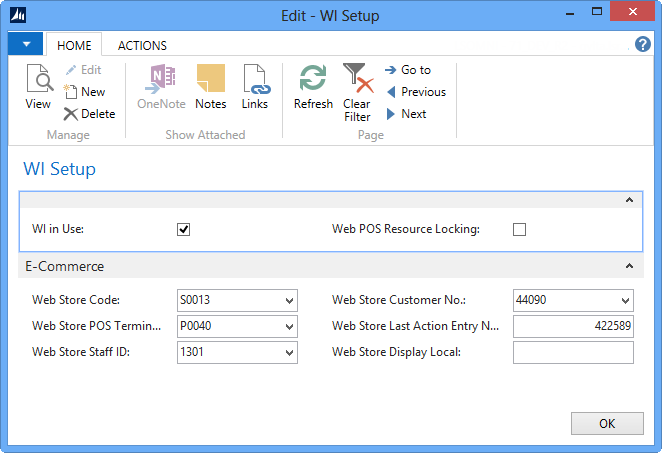Image resolution: width=662 pixels, height=453 pixels.
Task: Click the Web Store Display Local field
Action: click(x=573, y=352)
